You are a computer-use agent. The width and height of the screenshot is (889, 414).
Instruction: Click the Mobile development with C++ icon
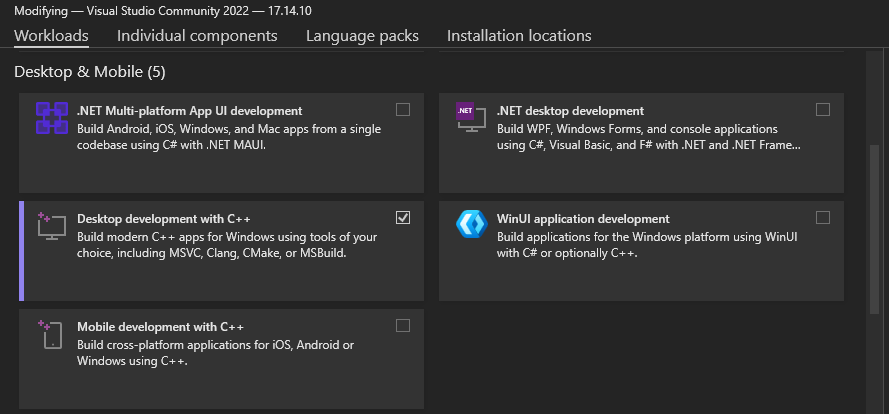[52, 333]
